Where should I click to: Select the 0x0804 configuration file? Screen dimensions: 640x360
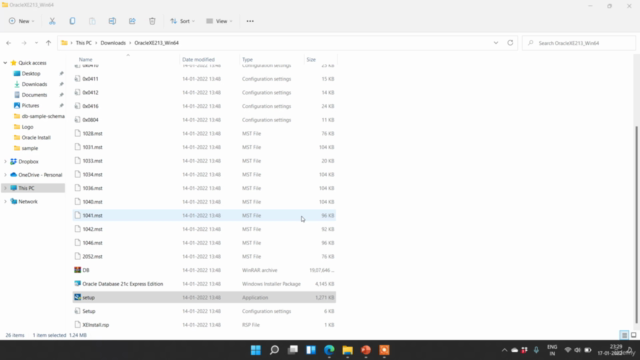204,120
